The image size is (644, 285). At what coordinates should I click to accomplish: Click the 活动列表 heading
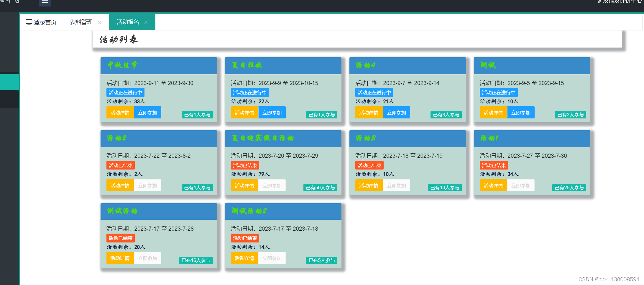point(119,39)
